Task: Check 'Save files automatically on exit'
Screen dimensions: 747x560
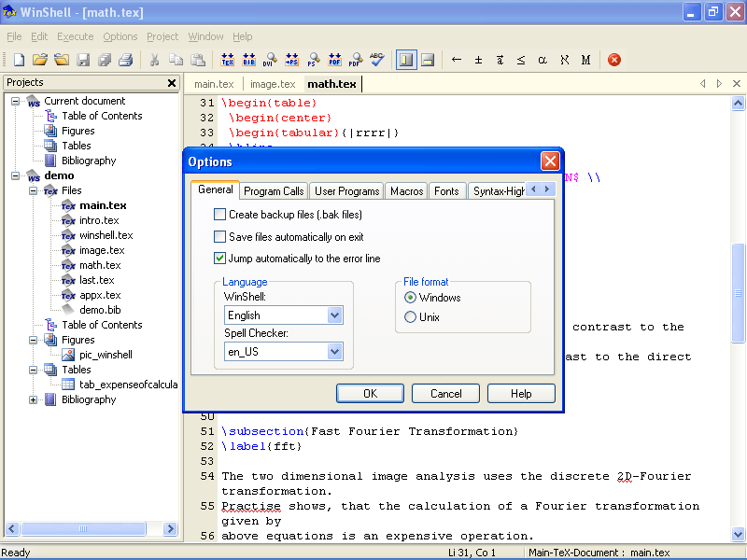Action: tap(220, 236)
